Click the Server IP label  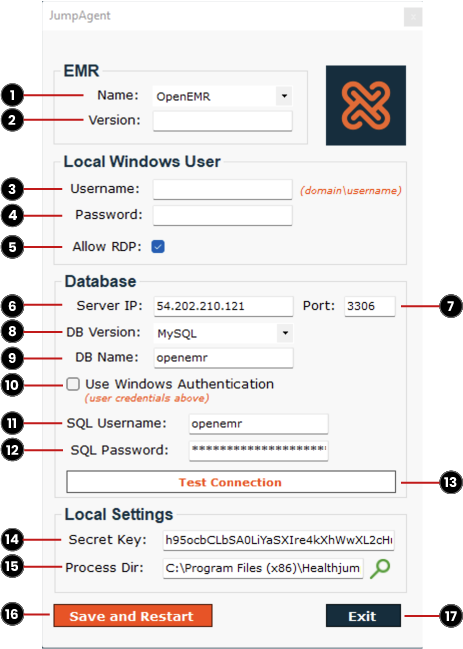(109, 305)
